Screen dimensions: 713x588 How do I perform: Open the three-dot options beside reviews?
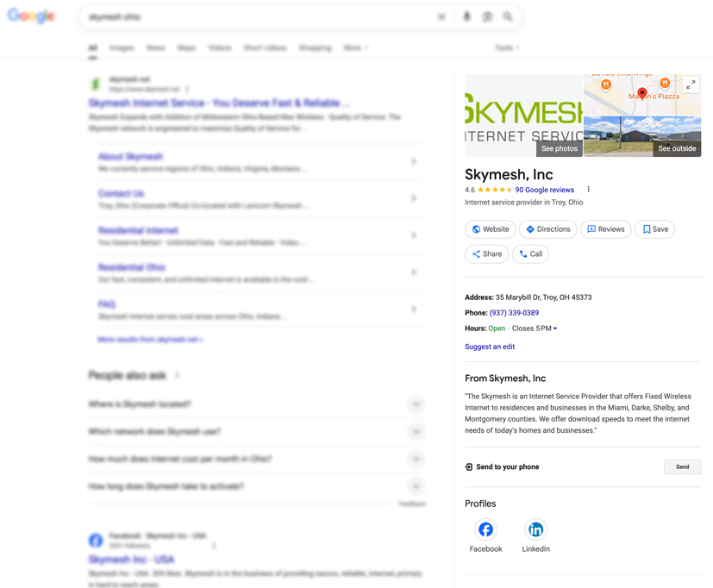click(x=588, y=189)
